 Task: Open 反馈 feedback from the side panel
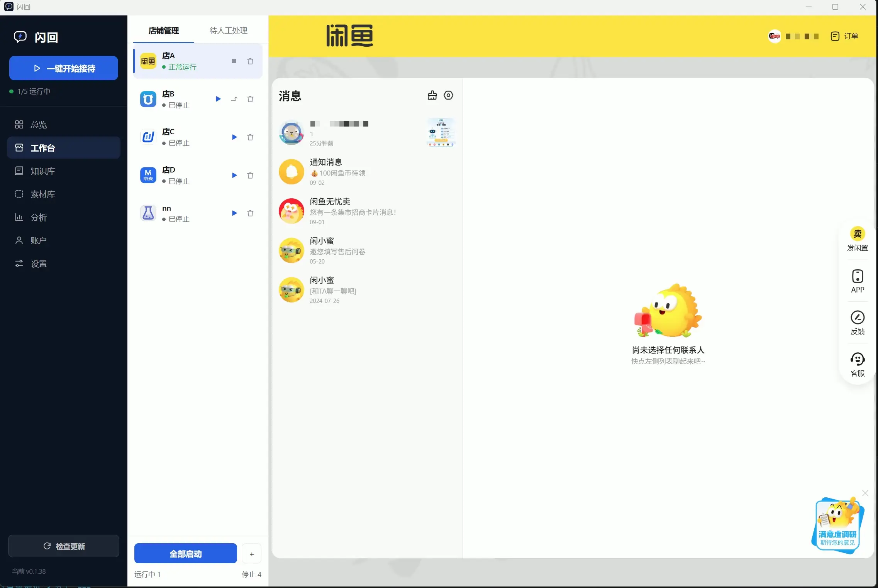(x=858, y=323)
